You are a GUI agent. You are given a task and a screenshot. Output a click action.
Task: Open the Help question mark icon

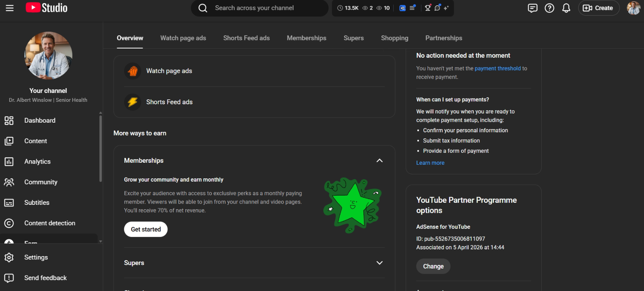pyautogui.click(x=549, y=8)
